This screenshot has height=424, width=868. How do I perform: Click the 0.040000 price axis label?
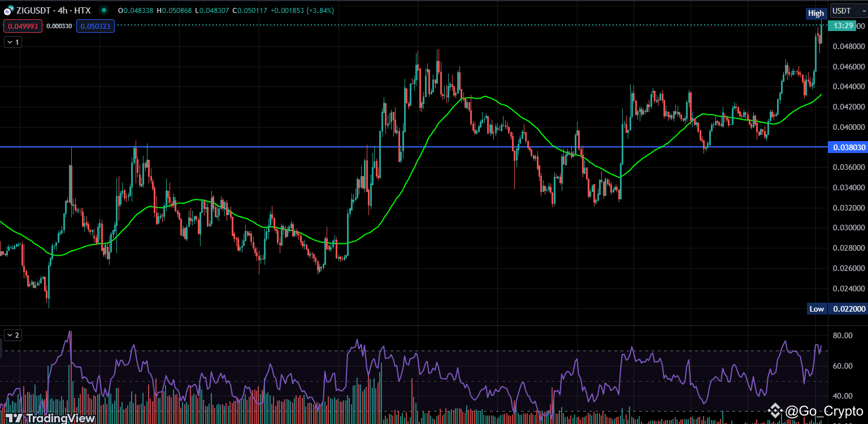(849, 127)
